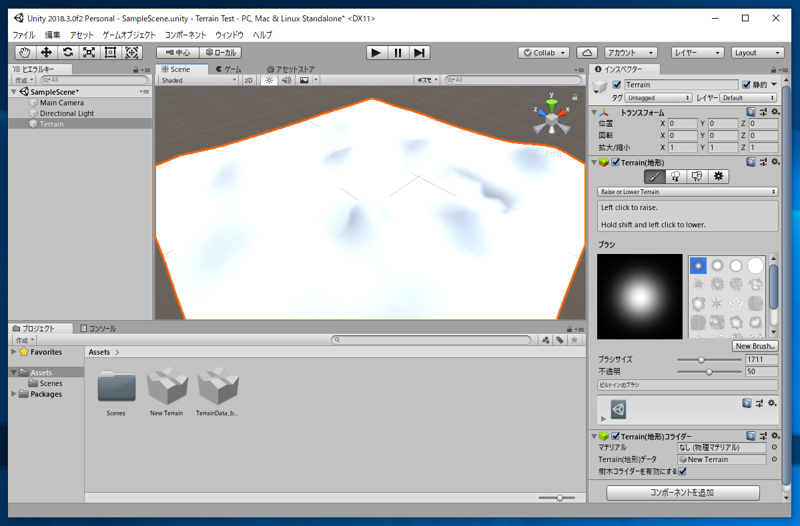Open the cloud services icon

[587, 53]
